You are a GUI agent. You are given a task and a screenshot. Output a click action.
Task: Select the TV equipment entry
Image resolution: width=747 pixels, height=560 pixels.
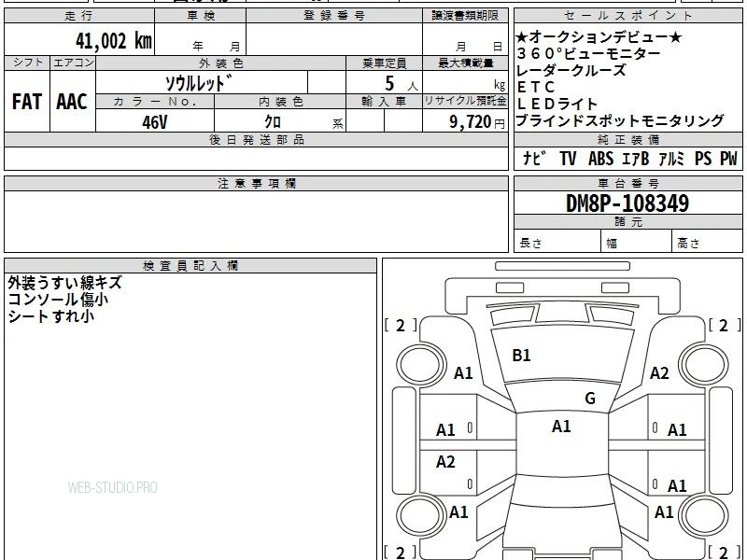(568, 158)
